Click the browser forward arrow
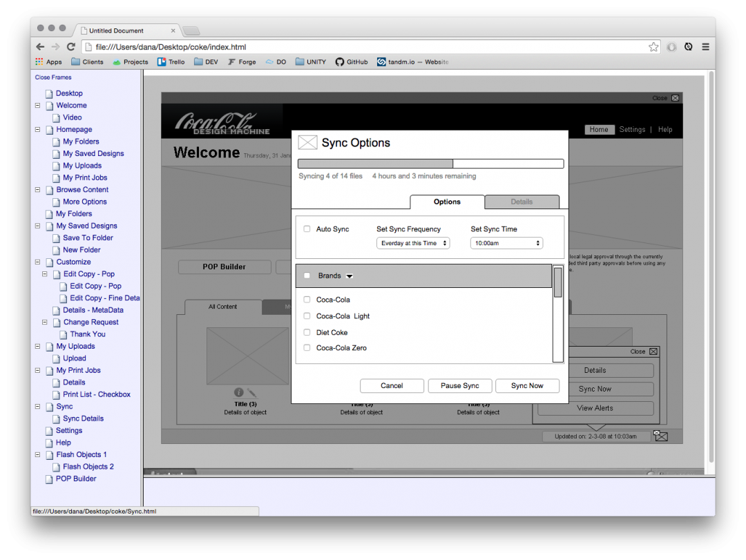746x560 pixels. 56,47
